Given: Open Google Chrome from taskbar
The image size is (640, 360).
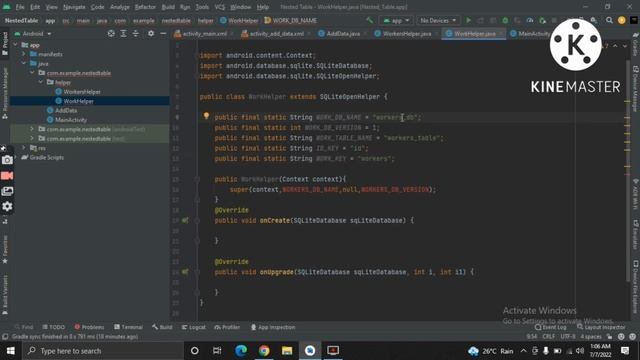Looking at the screenshot, I should 264,351.
